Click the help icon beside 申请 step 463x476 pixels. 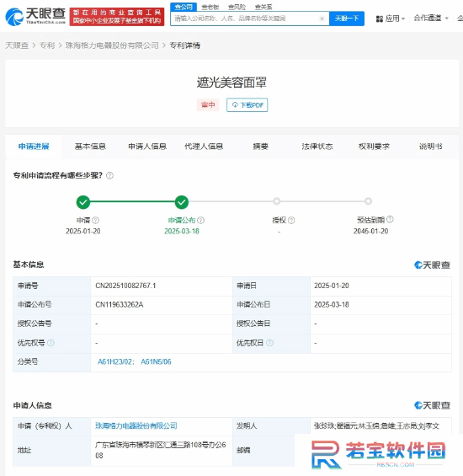tap(96, 220)
